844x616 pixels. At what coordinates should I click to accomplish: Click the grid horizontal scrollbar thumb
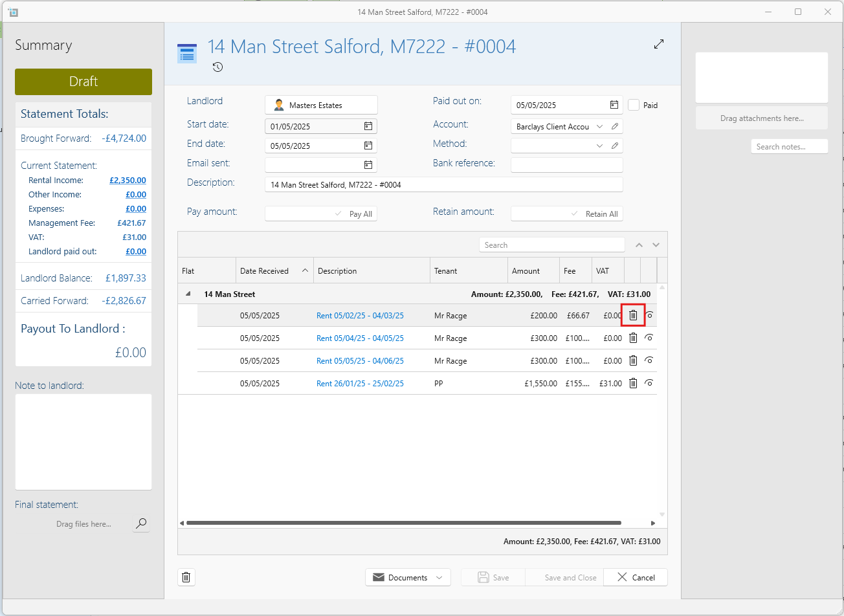pyautogui.click(x=404, y=523)
